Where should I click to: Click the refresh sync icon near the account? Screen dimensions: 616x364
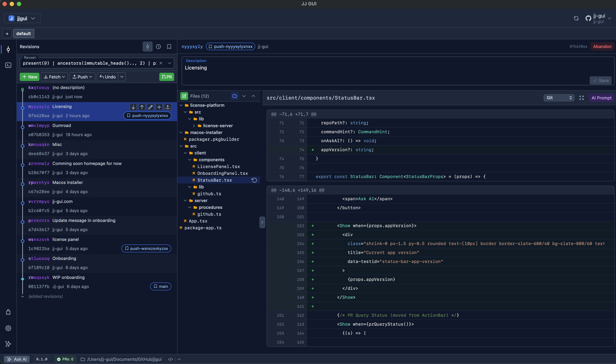pos(576,18)
